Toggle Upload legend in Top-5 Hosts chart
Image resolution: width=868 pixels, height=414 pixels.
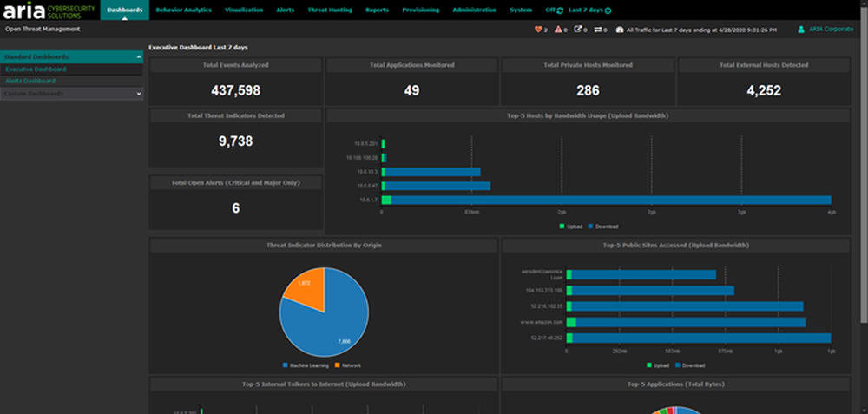(571, 227)
